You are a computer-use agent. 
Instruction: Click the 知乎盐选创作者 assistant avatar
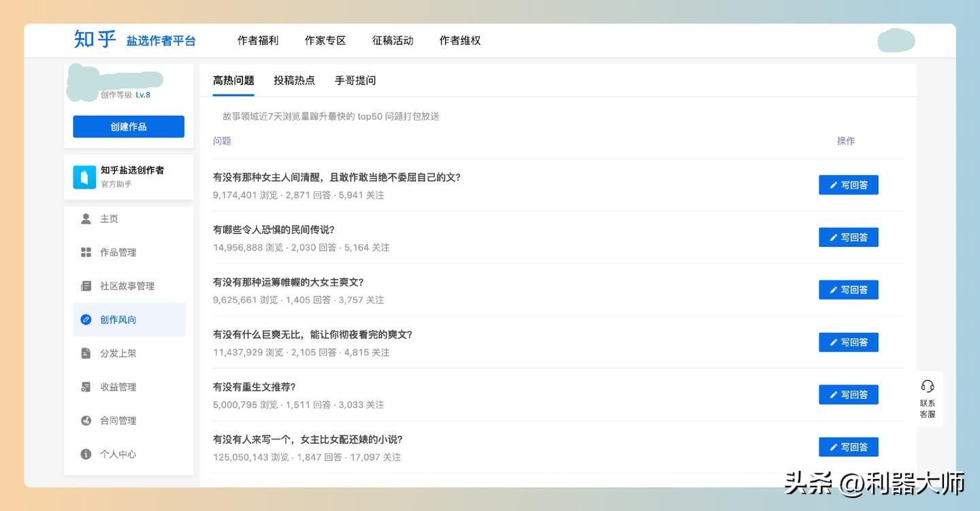[84, 177]
